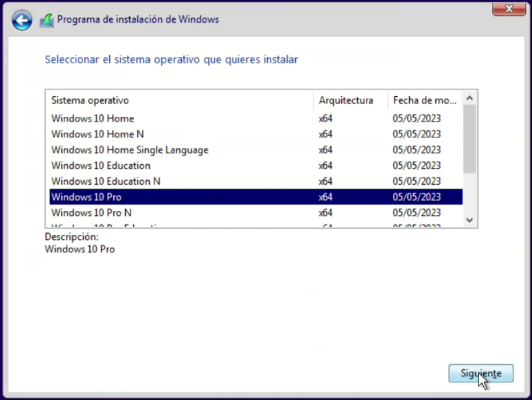
Task: Click the Arquitectura column header
Action: click(346, 100)
